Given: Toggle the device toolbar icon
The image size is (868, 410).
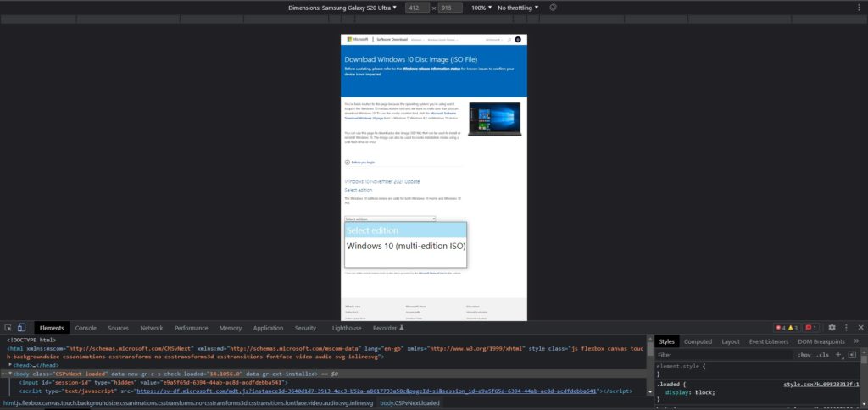Looking at the screenshot, I should click(21, 328).
